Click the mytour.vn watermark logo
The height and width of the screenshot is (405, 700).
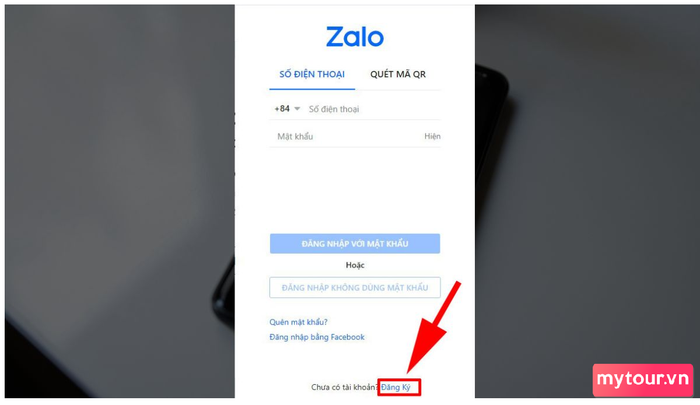tap(643, 380)
